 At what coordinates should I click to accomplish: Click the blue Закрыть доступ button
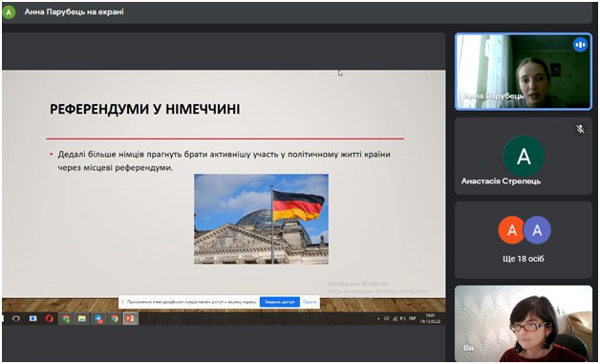click(x=280, y=302)
